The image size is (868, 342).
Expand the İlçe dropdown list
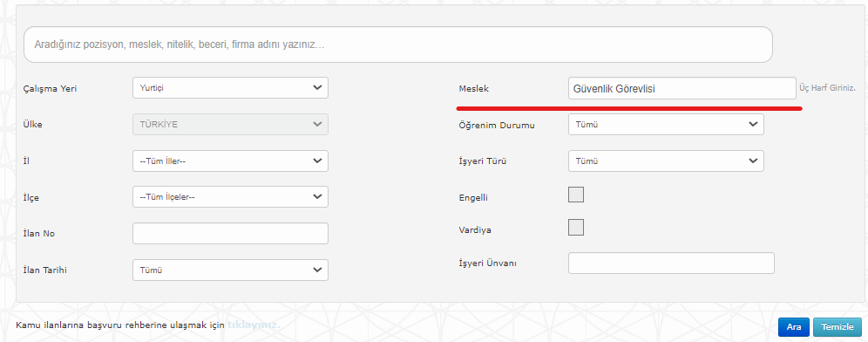point(230,197)
